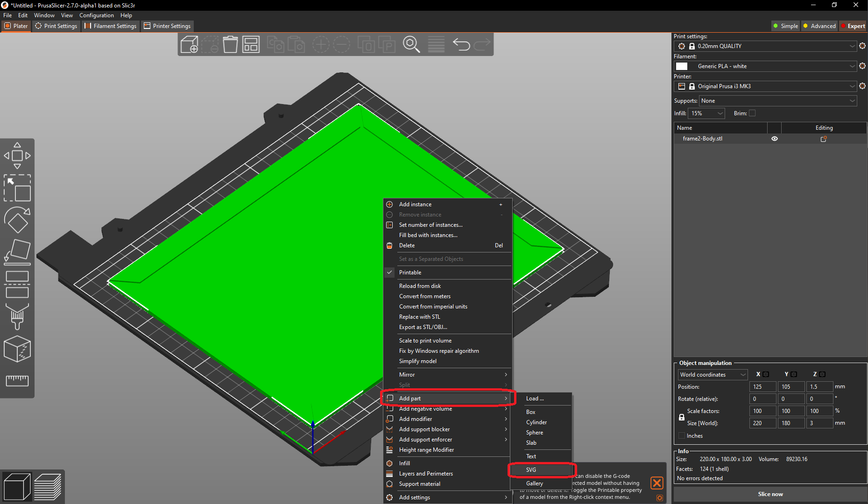Select the Paint-on supports tool
868x504 pixels.
tap(17, 316)
